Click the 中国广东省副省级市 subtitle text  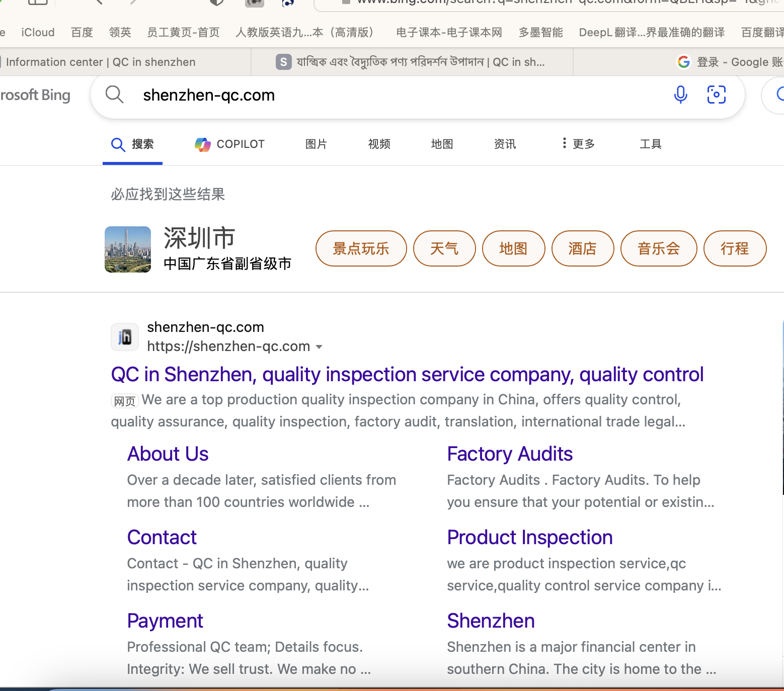click(227, 264)
